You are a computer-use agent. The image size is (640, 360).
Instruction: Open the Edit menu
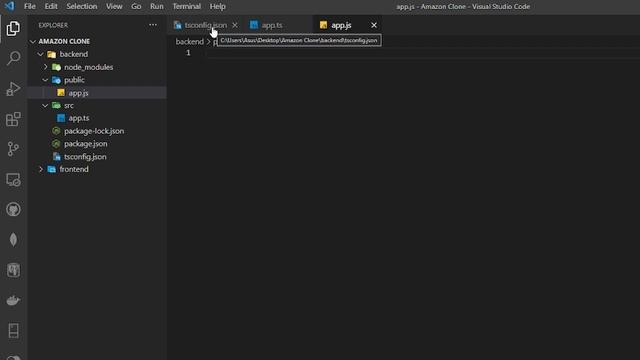(51, 6)
